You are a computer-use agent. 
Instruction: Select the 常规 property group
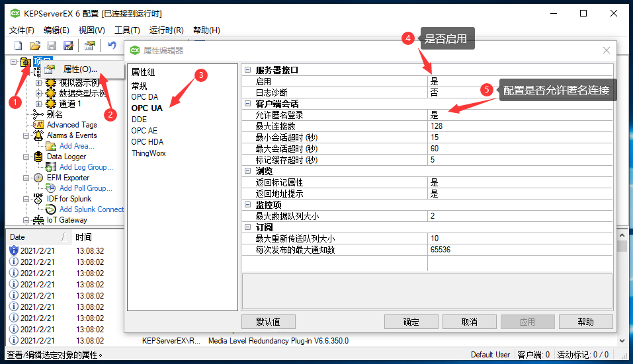tap(140, 86)
